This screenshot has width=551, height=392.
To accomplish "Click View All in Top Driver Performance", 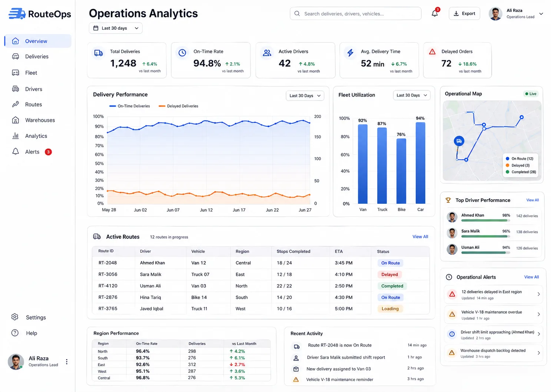I will [x=532, y=200].
